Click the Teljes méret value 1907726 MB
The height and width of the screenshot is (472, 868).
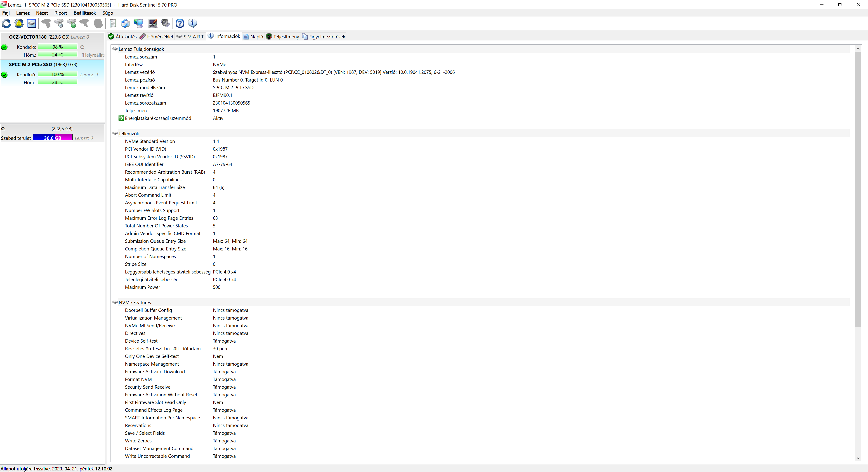tap(226, 111)
